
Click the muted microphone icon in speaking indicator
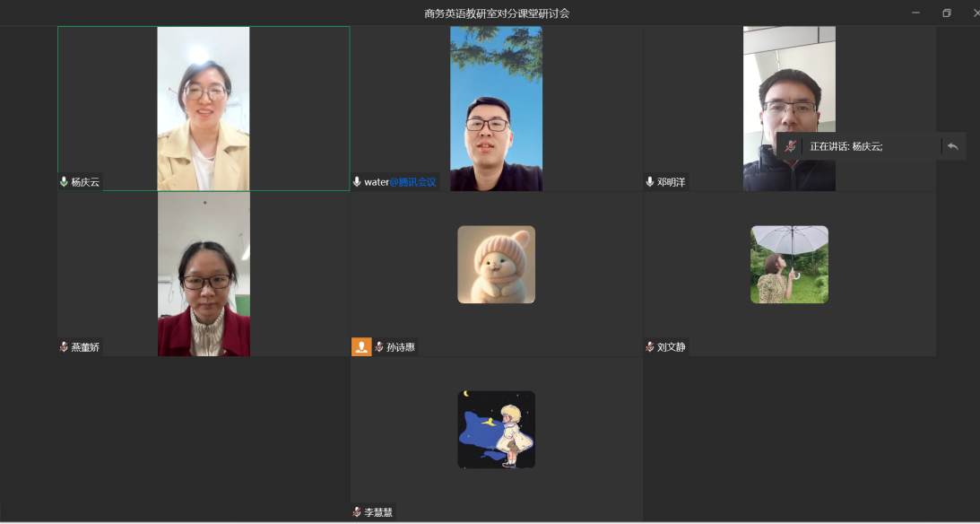[790, 146]
